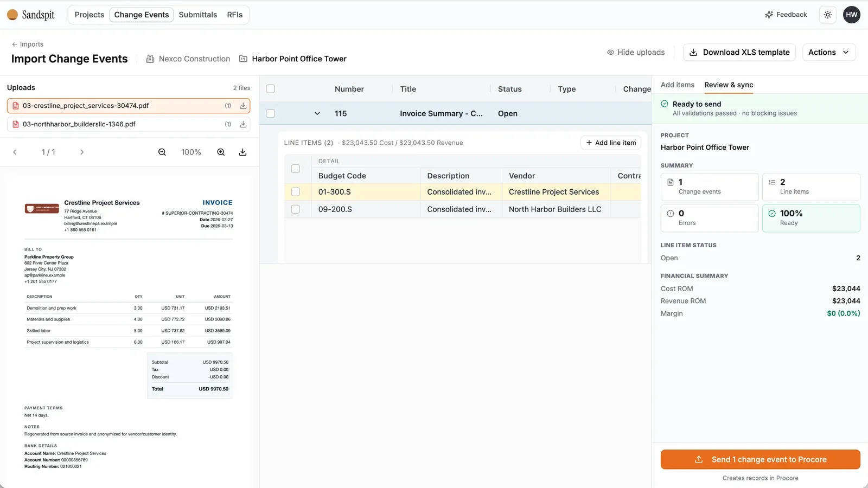The height and width of the screenshot is (488, 868).
Task: Open the Change Events nav item
Action: pyautogui.click(x=142, y=15)
